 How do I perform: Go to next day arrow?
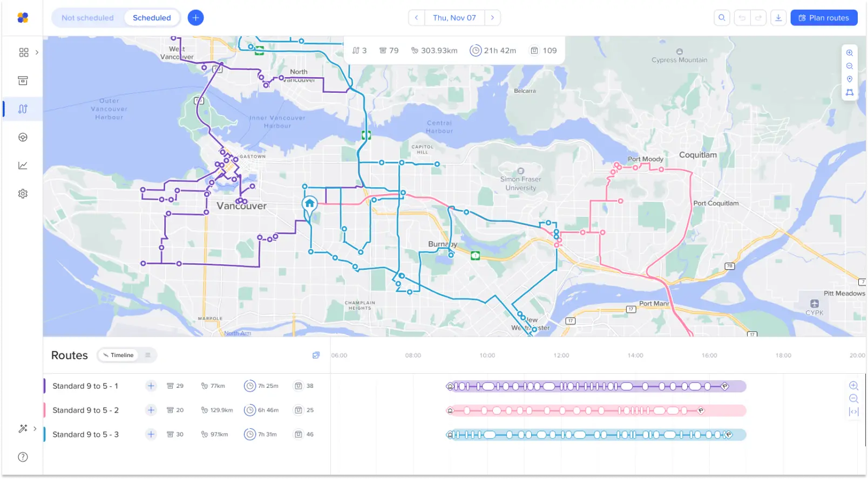click(x=492, y=18)
